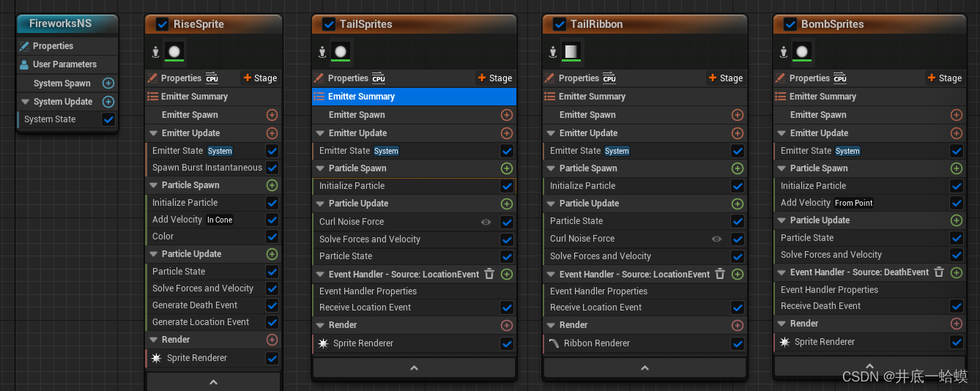Click TailRibbon Emitter Summary list icon
The image size is (980, 391).
pyautogui.click(x=550, y=97)
